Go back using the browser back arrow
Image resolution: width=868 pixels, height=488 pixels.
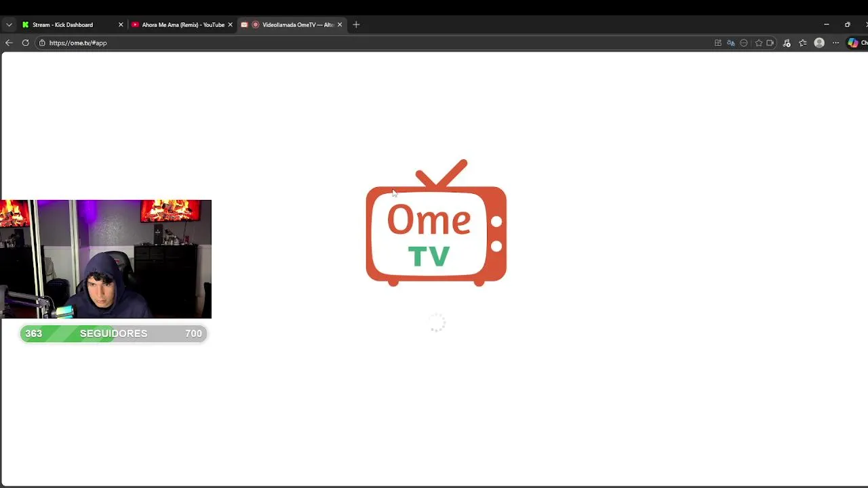[x=9, y=43]
